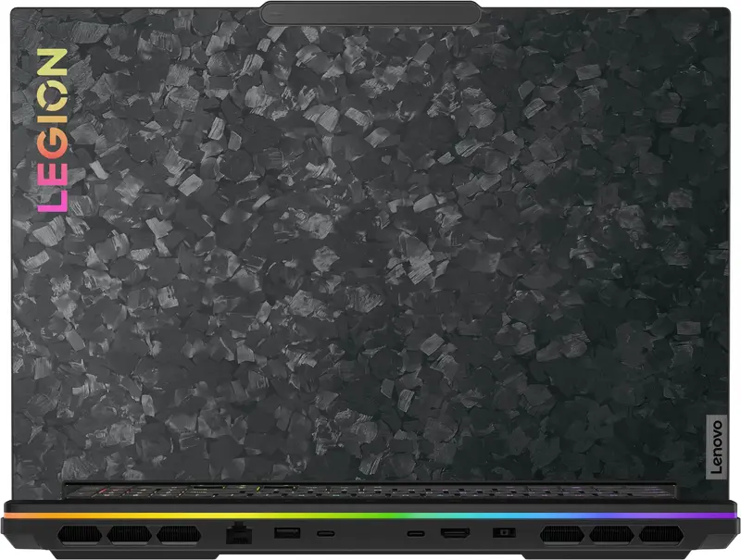
Task: Click the USB-C port beside the USB-A port
Action: pos(326,533)
